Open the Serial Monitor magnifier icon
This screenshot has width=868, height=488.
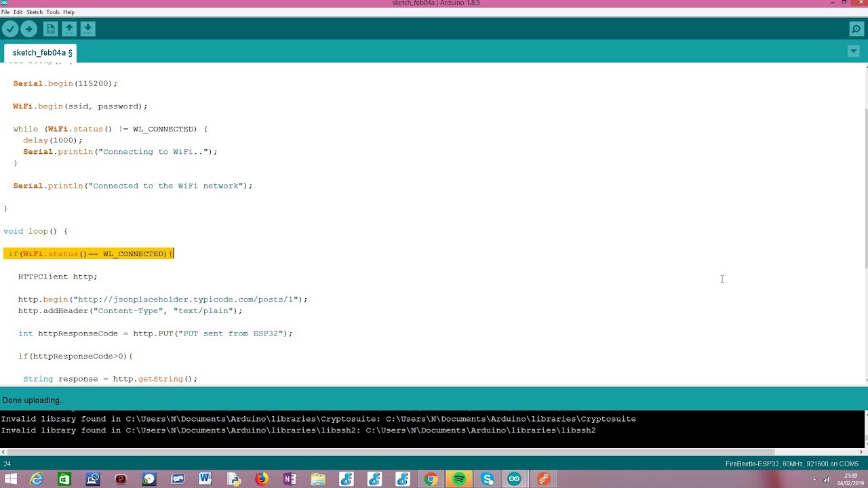click(856, 29)
